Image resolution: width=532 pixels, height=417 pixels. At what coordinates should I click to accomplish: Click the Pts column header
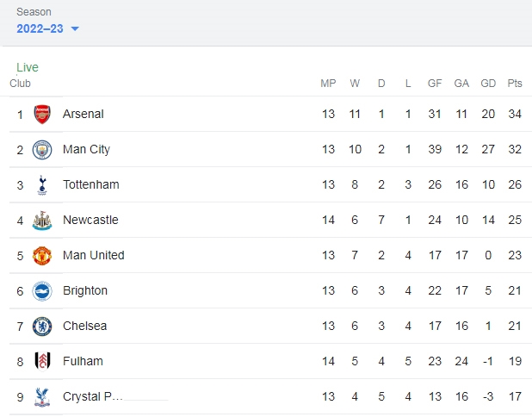pyautogui.click(x=515, y=84)
